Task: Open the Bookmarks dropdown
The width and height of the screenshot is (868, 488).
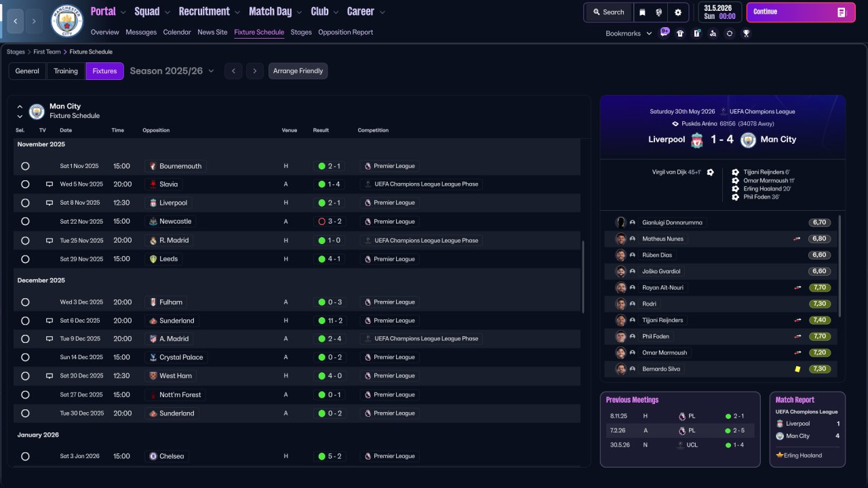Action: pos(629,33)
